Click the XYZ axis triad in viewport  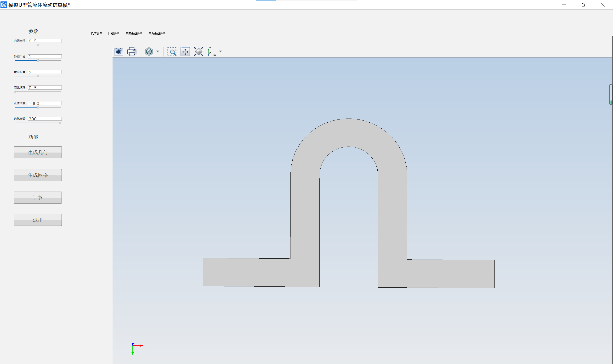click(138, 348)
